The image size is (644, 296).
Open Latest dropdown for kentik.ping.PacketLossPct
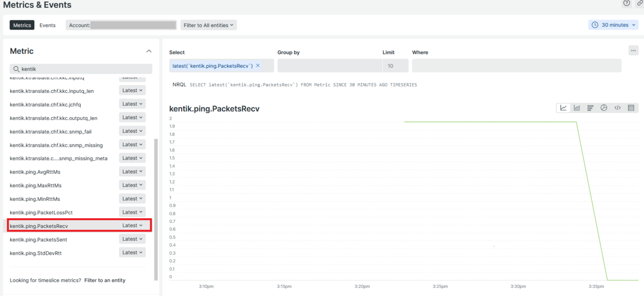132,212
